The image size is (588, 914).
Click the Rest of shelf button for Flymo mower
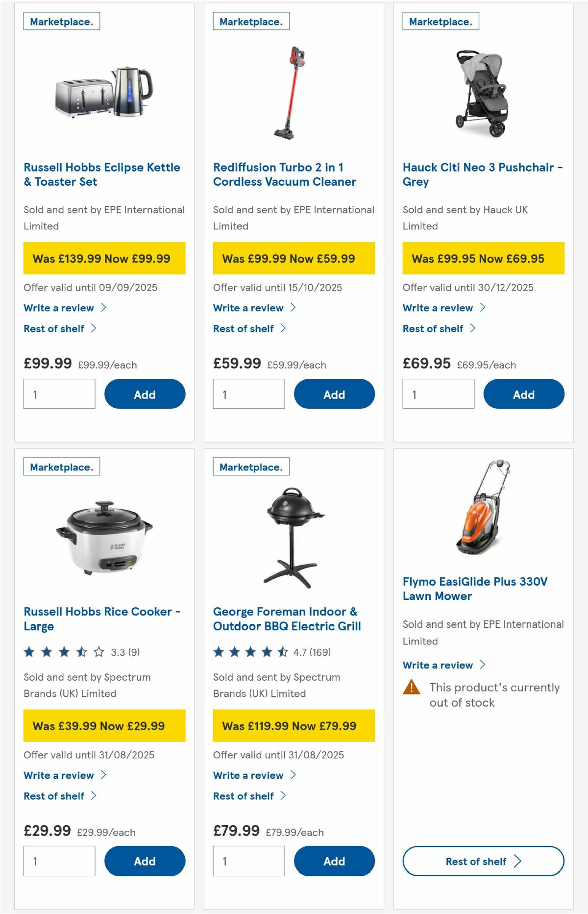point(483,861)
